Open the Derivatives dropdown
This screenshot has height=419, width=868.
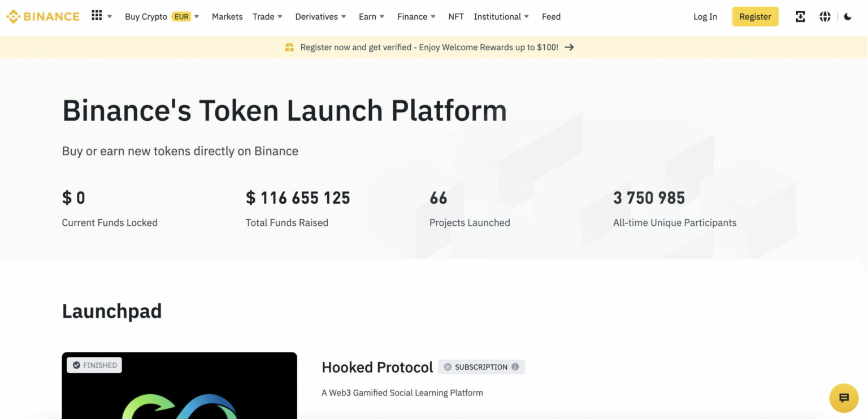tap(320, 16)
